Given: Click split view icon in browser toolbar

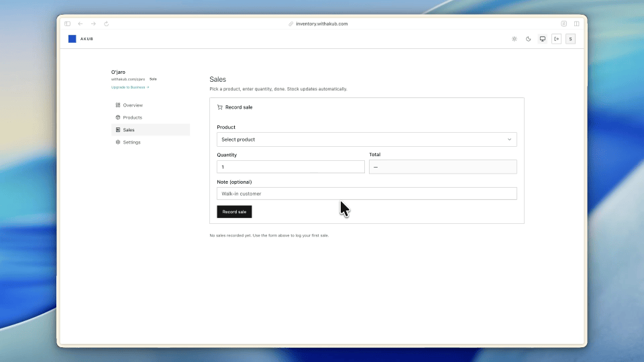Looking at the screenshot, I should pos(577,24).
